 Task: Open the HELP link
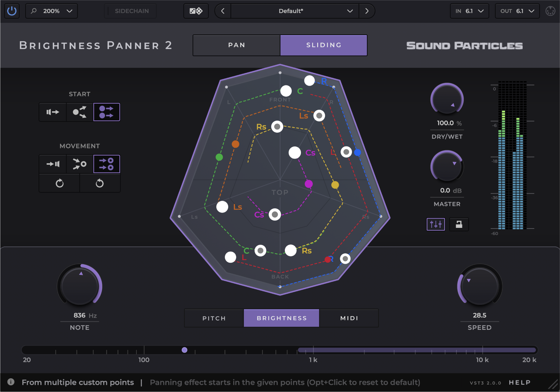[x=520, y=383]
